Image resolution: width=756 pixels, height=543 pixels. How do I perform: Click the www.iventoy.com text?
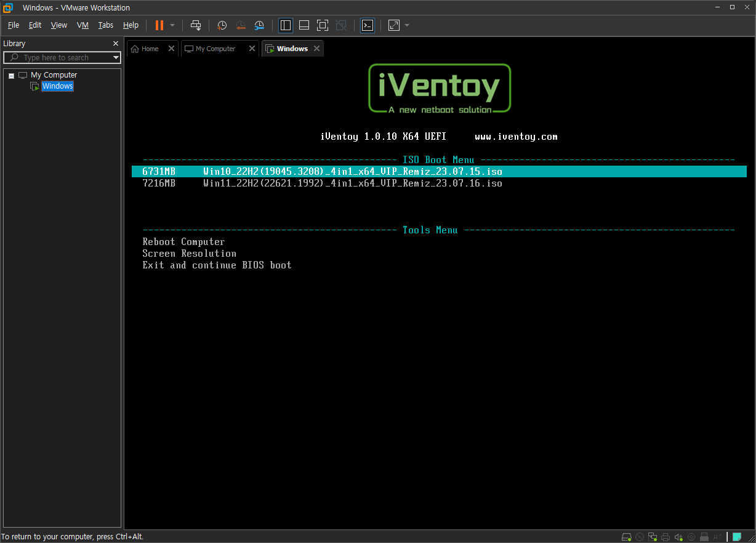click(516, 137)
